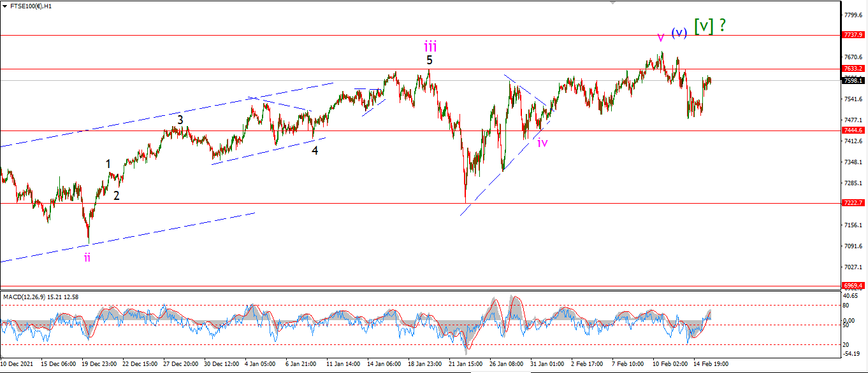Select the magenta ii wave label

point(87,257)
